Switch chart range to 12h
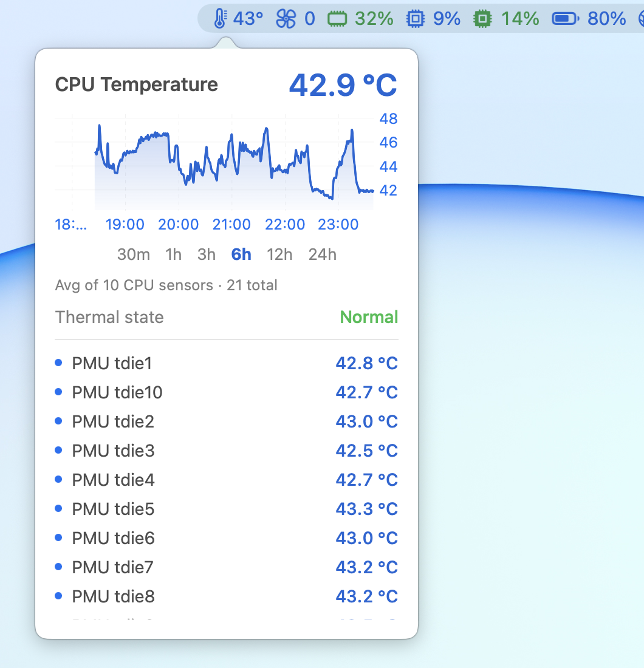This screenshot has width=644, height=668. point(279,254)
